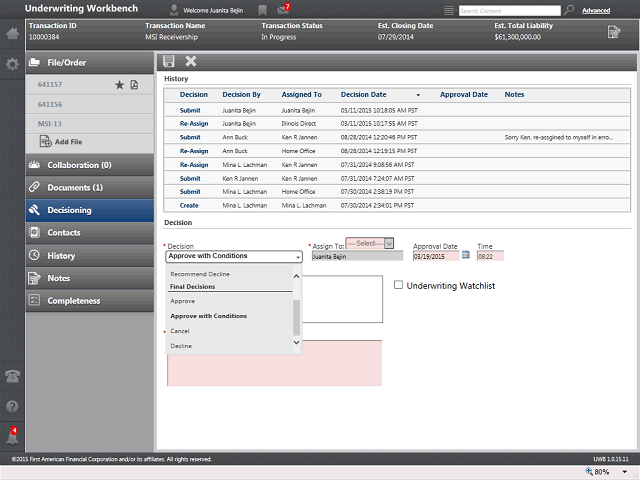Open the History sidebar panel

[x=90, y=256]
